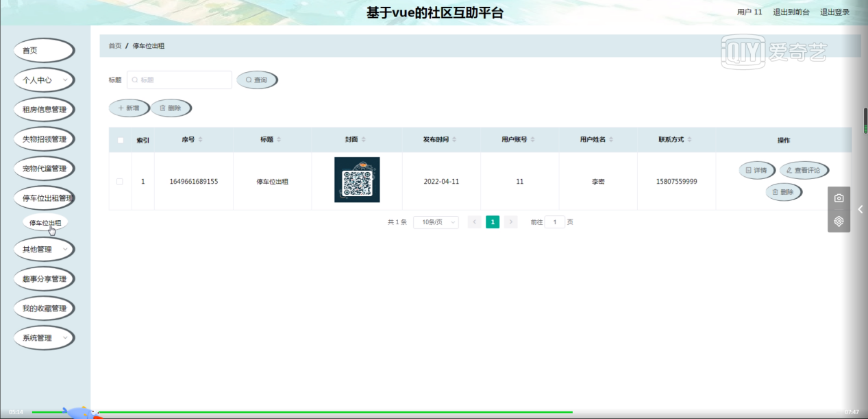Click the 退出登录 link
Image resolution: width=868 pixels, height=419 pixels.
point(834,12)
